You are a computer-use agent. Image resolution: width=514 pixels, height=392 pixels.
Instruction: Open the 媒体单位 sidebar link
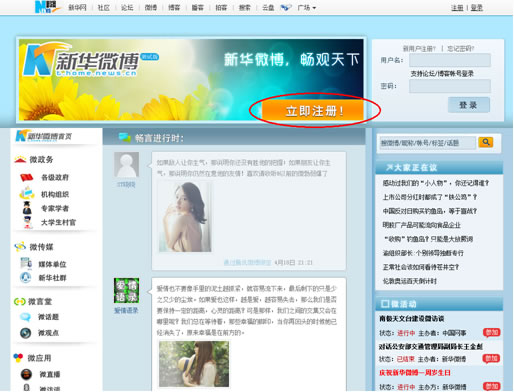point(53,264)
